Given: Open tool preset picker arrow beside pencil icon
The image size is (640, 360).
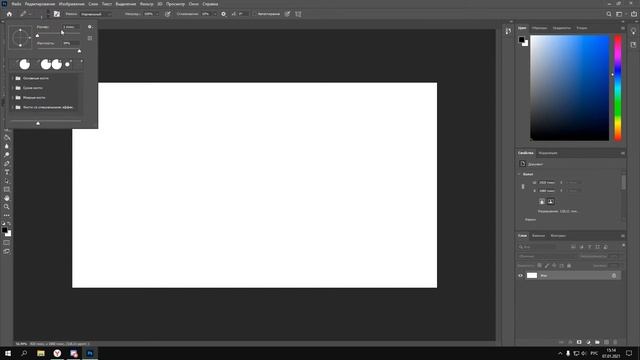Looking at the screenshot, I should pos(30,14).
